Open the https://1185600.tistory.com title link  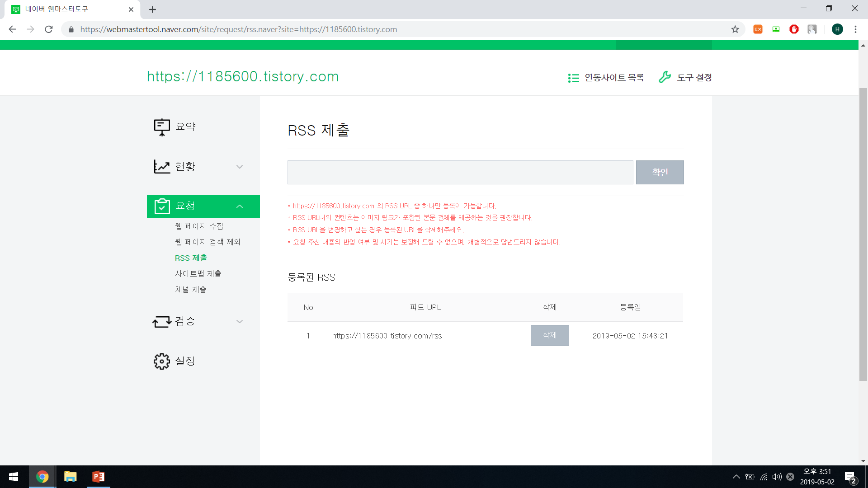(x=243, y=77)
